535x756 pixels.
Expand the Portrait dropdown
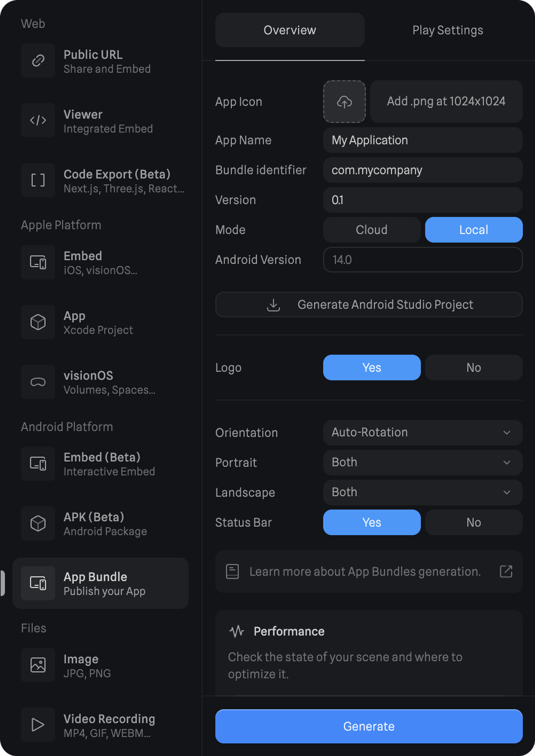click(x=422, y=463)
